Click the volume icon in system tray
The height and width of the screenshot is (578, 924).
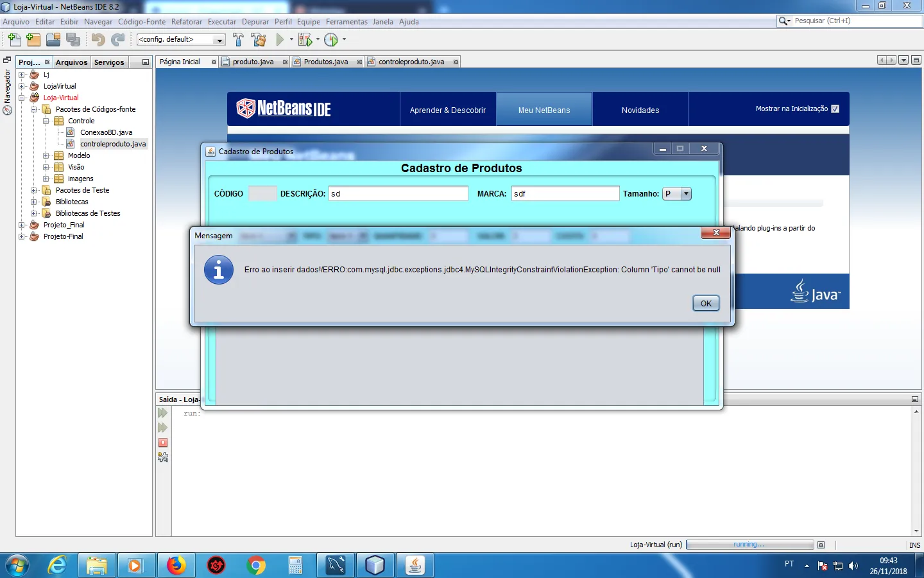coord(853,566)
